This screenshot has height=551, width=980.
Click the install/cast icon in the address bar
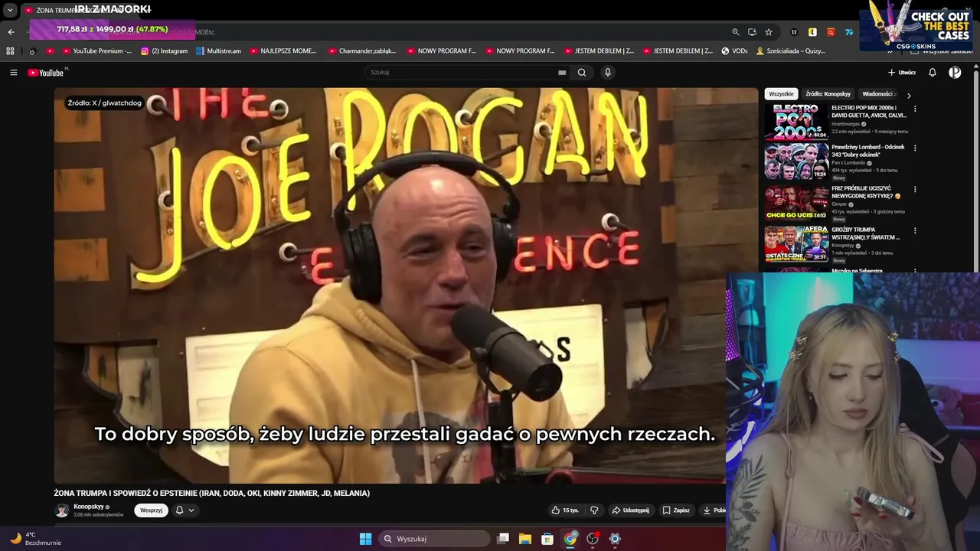click(752, 32)
